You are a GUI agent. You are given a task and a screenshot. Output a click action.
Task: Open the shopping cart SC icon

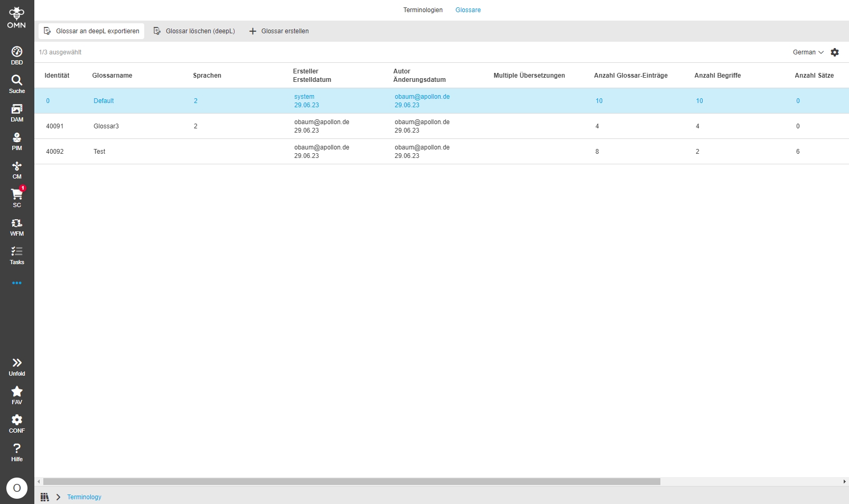click(x=17, y=197)
